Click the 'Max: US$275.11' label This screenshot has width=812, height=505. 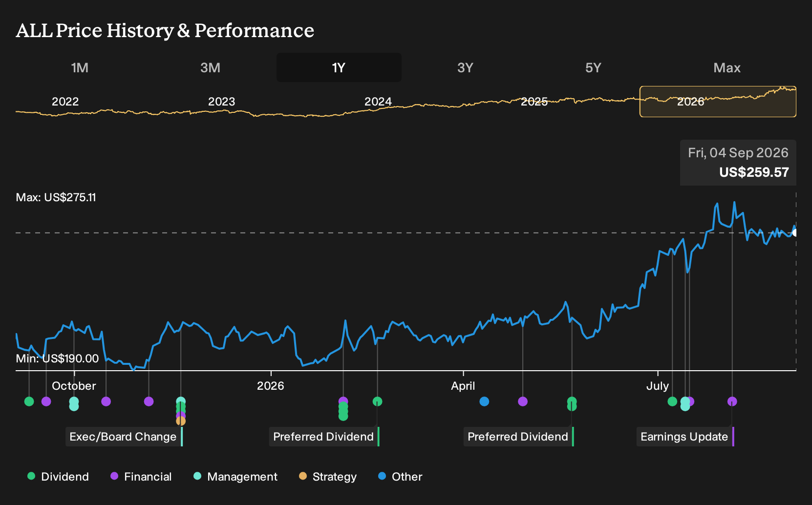click(56, 197)
